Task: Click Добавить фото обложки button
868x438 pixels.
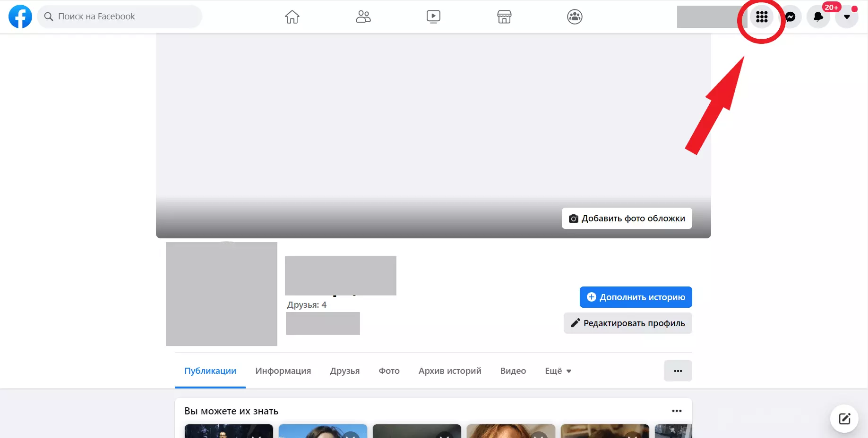Action: (627, 219)
